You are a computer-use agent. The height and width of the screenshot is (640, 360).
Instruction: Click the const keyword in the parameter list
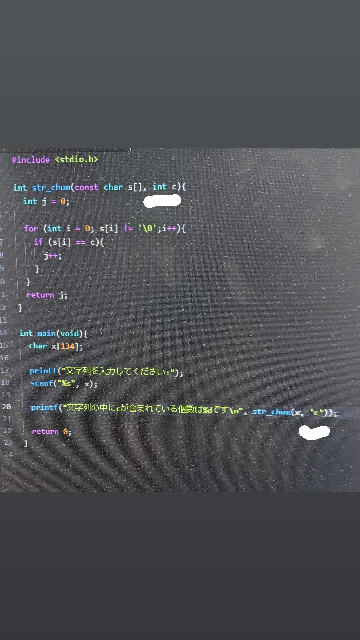tap(87, 187)
